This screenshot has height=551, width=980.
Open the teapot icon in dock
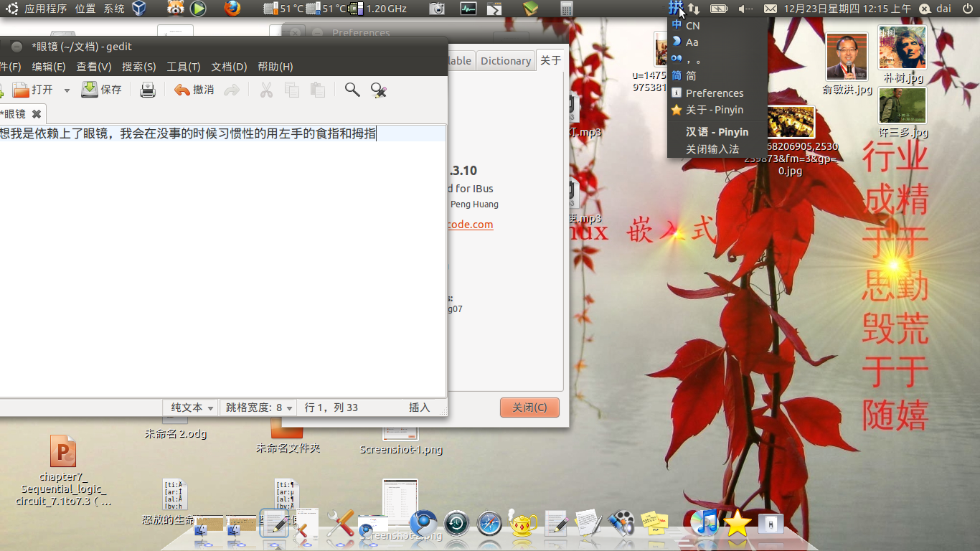click(523, 523)
